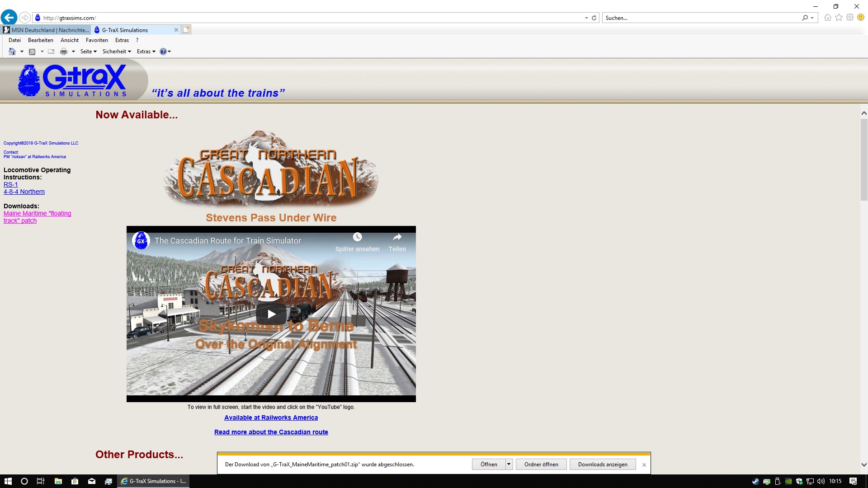Click the YouTube channel GX avatar

(141, 241)
